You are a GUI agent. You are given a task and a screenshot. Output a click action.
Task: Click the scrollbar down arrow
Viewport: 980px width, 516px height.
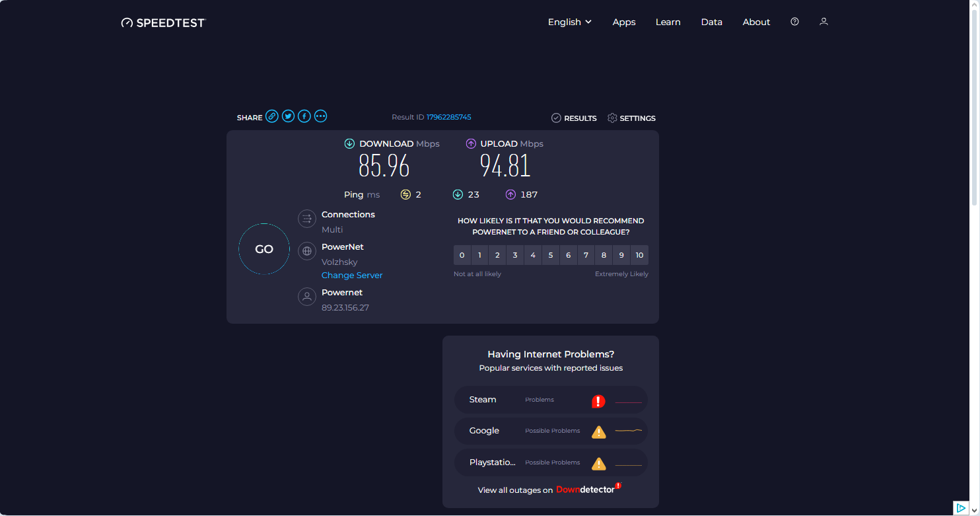[975, 511]
